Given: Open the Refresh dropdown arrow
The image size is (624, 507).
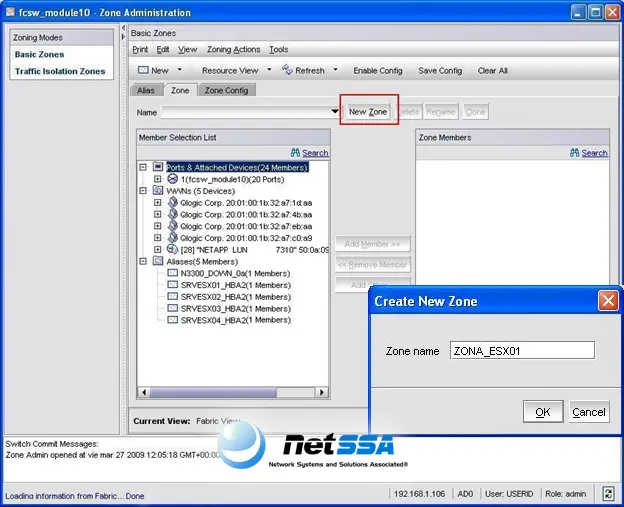Looking at the screenshot, I should coord(335,70).
